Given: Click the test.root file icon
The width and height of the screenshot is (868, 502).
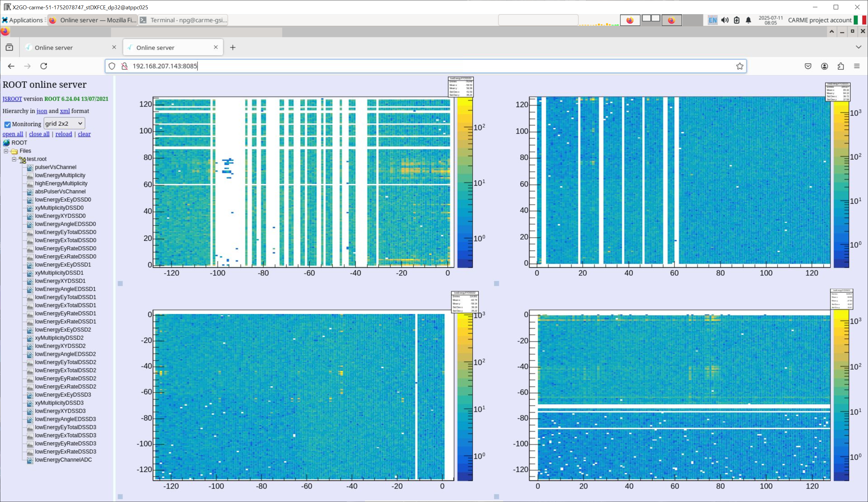Looking at the screenshot, I should (x=22, y=160).
